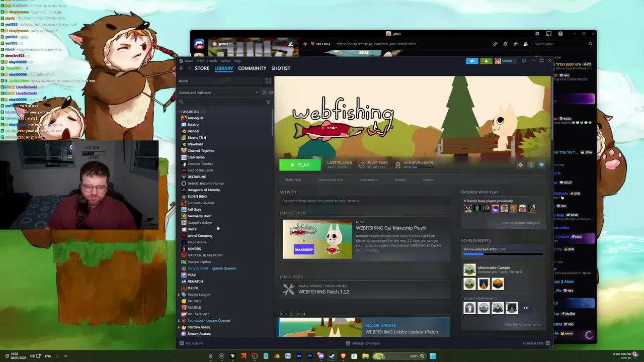Open the Webfishing Community Hub link
Viewport: 644px width, 362px height.
[331, 179]
